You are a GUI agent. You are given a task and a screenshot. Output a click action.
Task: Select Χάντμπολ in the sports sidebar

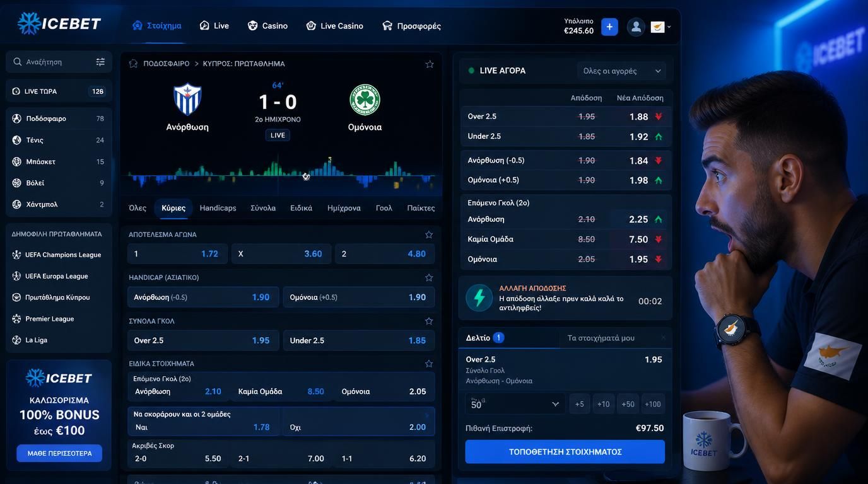(59, 204)
